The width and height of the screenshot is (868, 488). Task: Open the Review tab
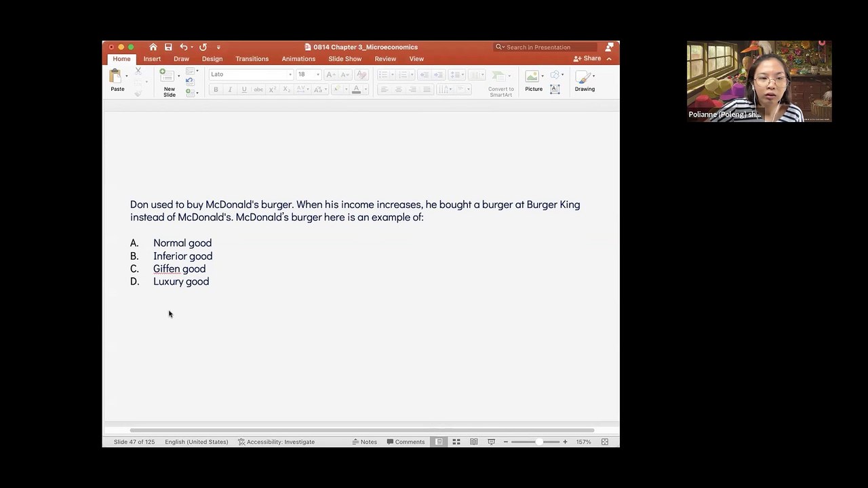385,59
